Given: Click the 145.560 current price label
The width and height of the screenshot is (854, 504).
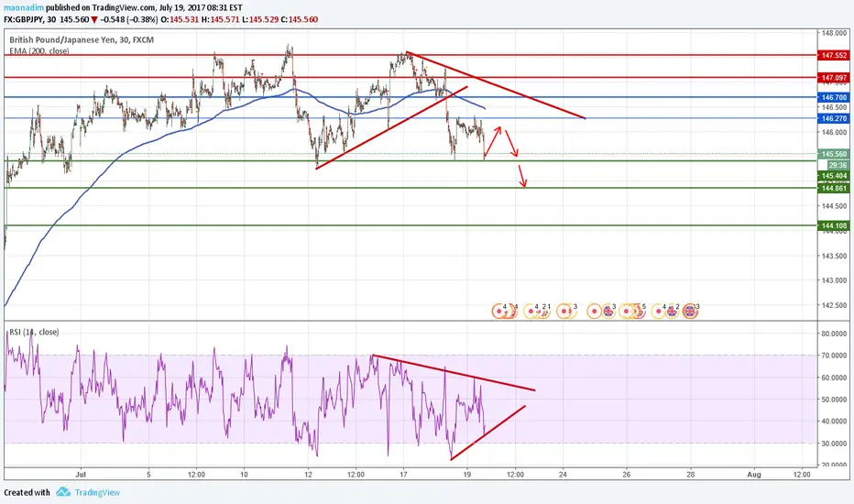Looking at the screenshot, I should tap(833, 154).
